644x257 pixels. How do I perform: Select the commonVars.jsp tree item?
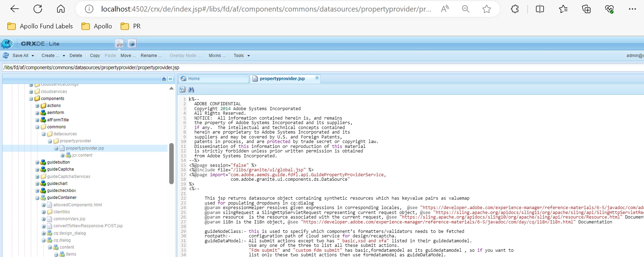pos(69,219)
